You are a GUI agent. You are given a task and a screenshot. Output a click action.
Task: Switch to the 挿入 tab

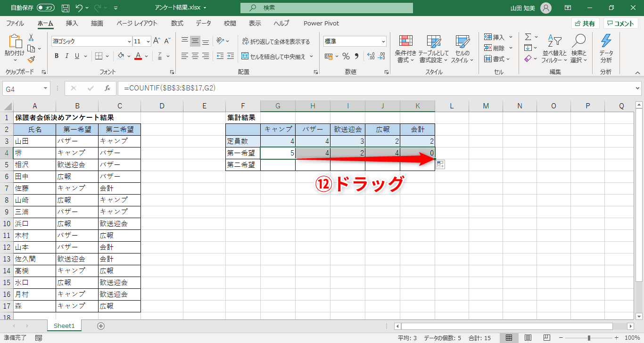coord(72,24)
